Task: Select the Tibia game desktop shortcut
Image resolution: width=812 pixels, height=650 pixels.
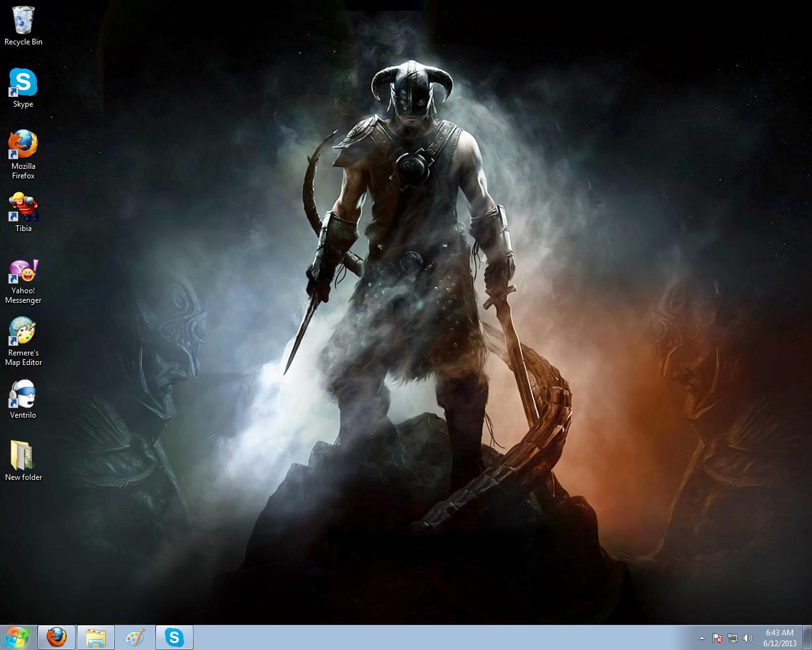Action: (23, 212)
